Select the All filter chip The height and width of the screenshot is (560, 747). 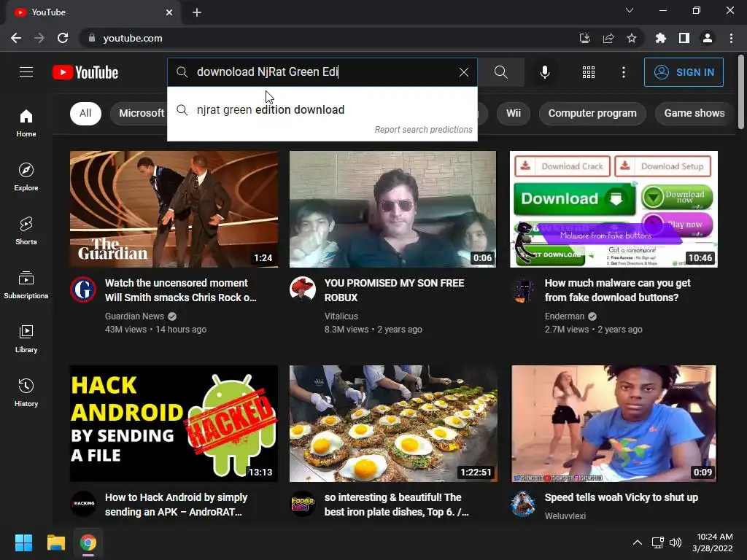point(85,113)
